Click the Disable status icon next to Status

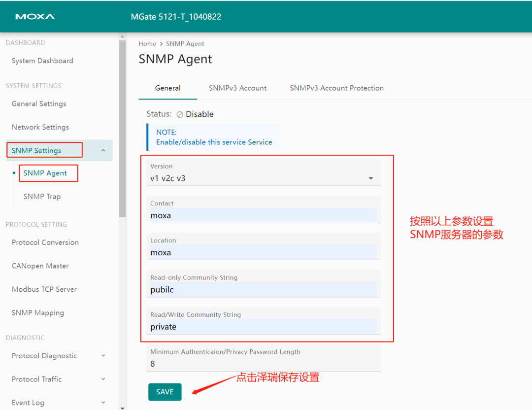click(x=180, y=114)
